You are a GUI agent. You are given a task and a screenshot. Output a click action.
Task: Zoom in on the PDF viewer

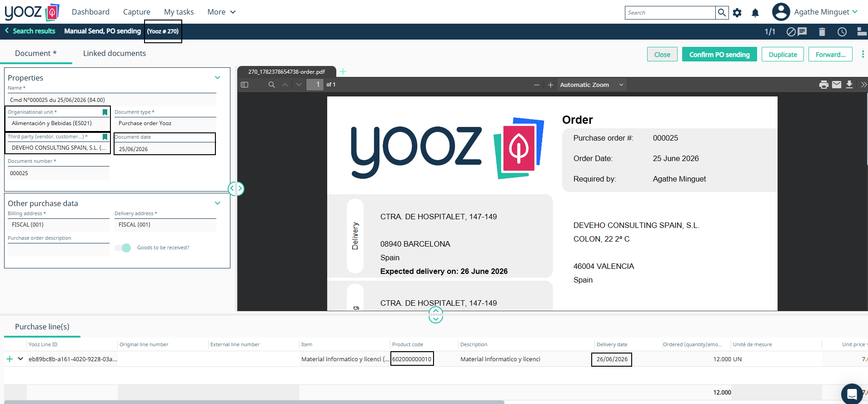pos(550,85)
